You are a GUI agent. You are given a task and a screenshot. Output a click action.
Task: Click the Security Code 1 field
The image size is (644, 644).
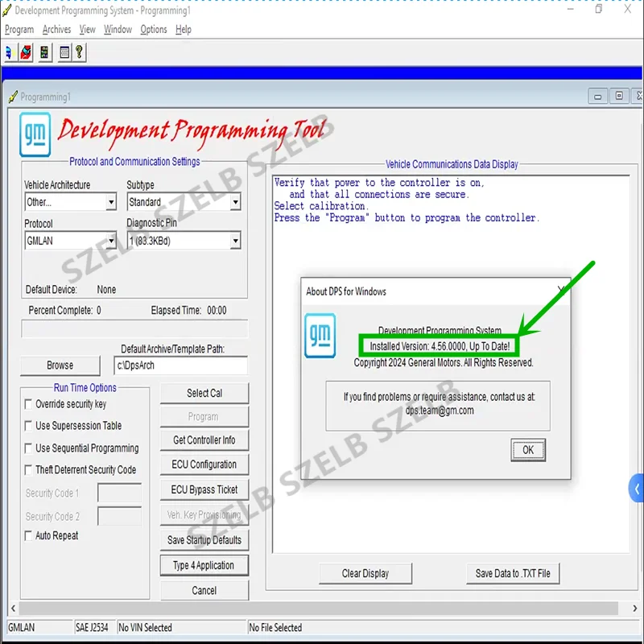coord(119,493)
